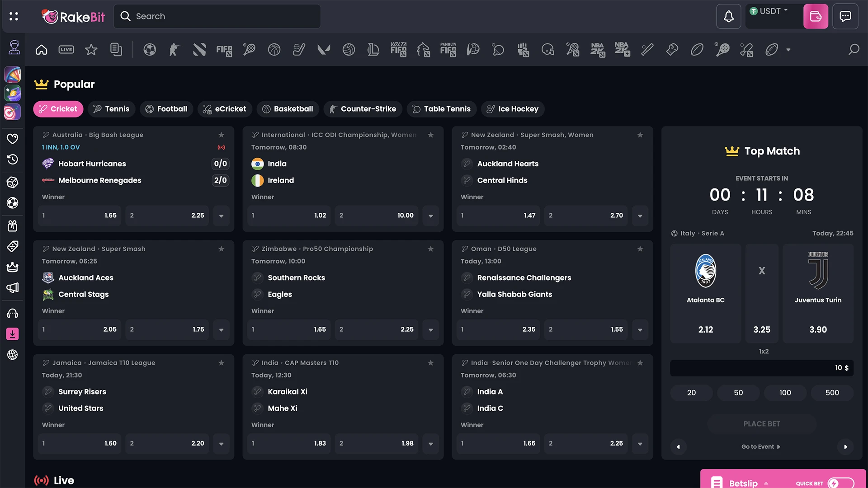Image resolution: width=868 pixels, height=488 pixels.
Task: Favorite the Big Bash League match
Action: [221, 135]
